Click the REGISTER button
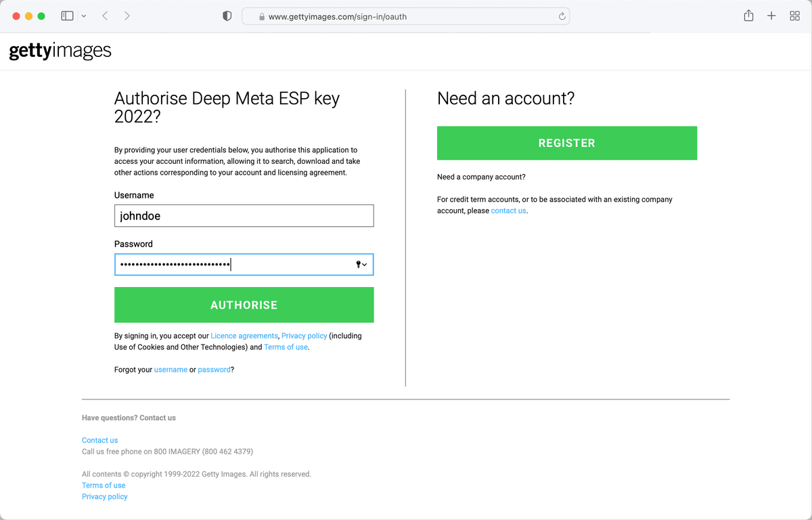812x520 pixels. [567, 143]
